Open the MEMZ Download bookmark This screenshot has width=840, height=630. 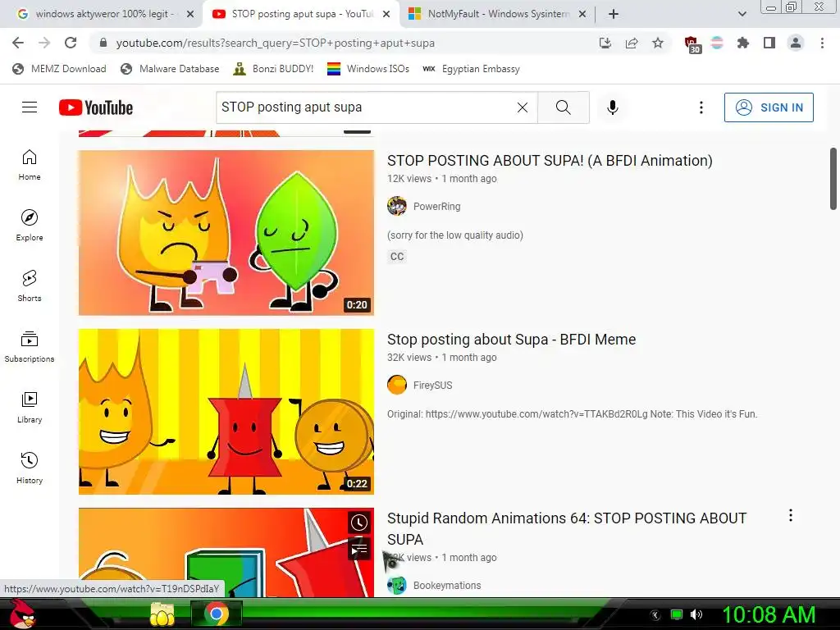(x=59, y=69)
